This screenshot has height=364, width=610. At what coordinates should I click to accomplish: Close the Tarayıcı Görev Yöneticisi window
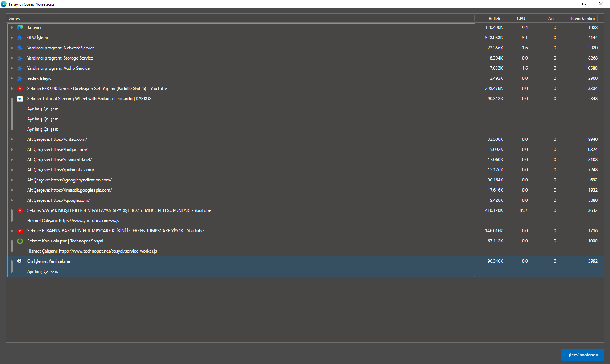tap(601, 4)
